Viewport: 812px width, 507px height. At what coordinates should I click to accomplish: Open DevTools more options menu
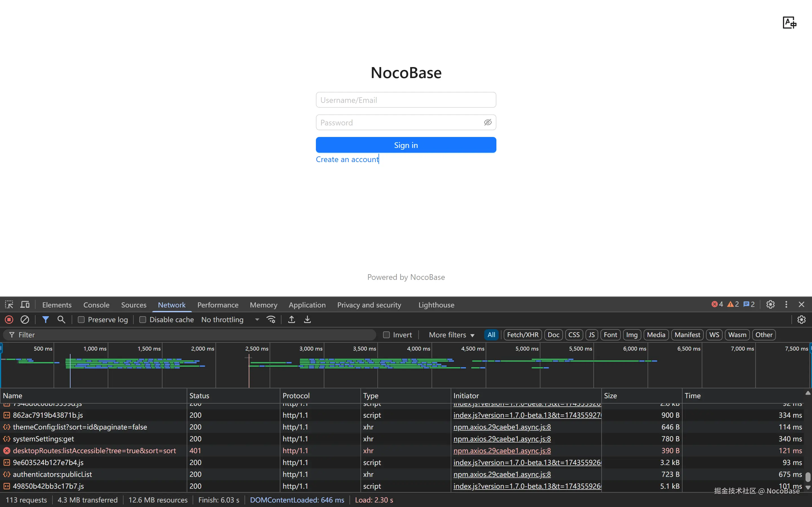(x=786, y=304)
